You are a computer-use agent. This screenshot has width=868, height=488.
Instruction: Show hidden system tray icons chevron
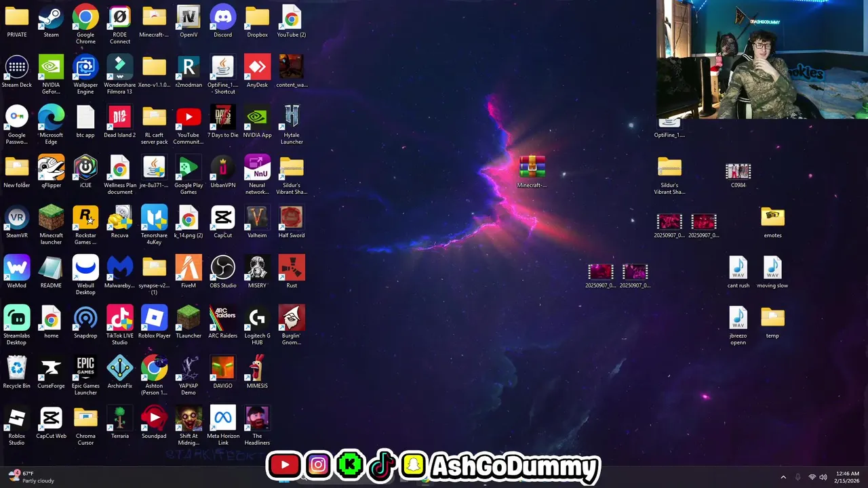coord(783,477)
